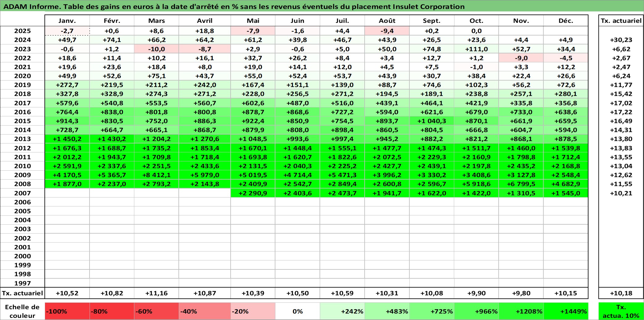The width and height of the screenshot is (644, 320).
Task: Click the bottom rate +9,80 under Nov.
Action: coord(521,293)
